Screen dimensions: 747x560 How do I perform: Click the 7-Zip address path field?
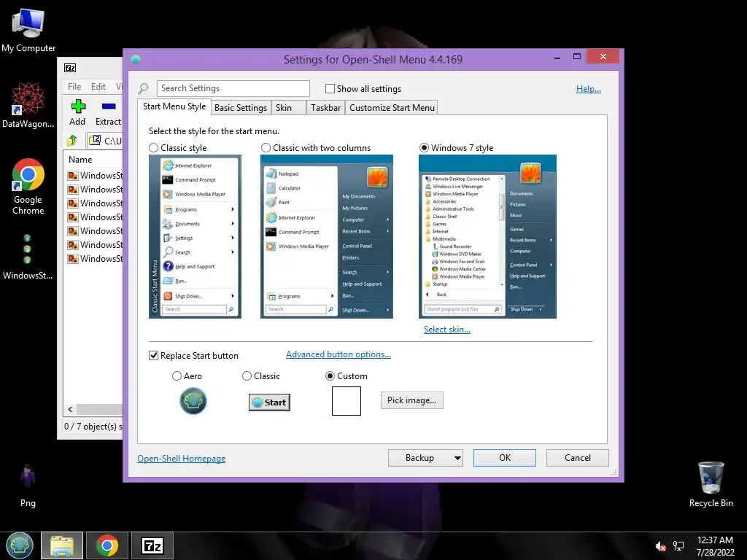[106, 141]
